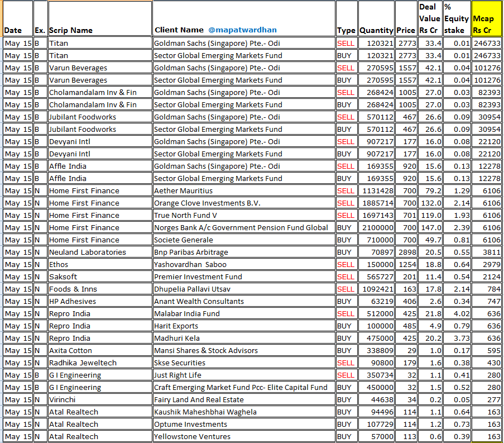This screenshot has width=504, height=443.
Task: Click Mcap 3811 cell
Action: pyautogui.click(x=487, y=252)
